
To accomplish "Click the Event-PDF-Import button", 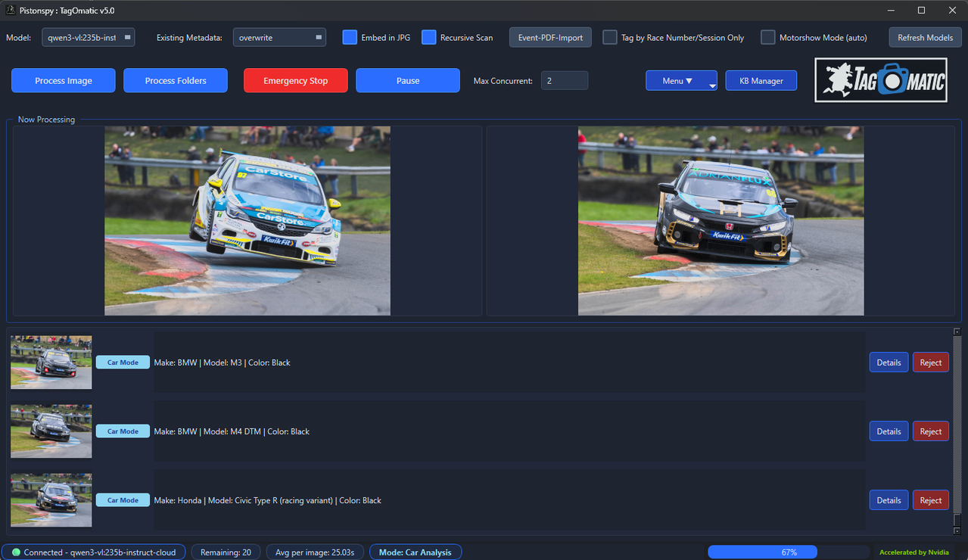I will click(550, 37).
